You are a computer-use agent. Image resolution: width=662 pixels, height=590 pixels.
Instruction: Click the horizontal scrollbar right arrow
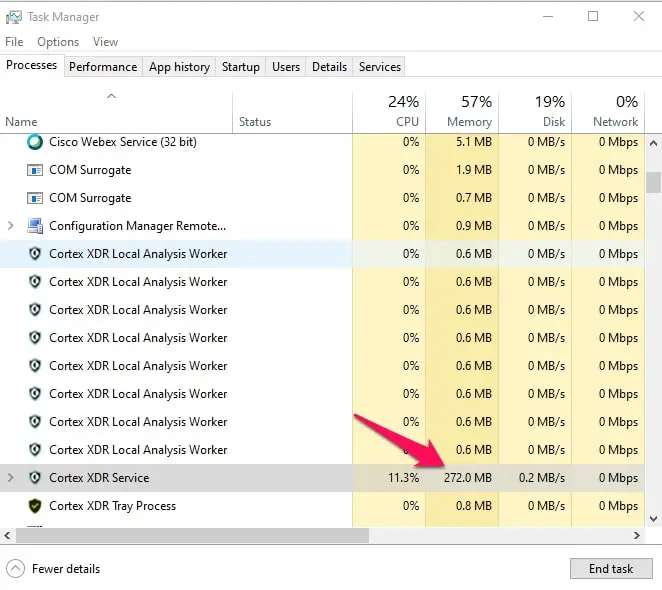[x=637, y=536]
